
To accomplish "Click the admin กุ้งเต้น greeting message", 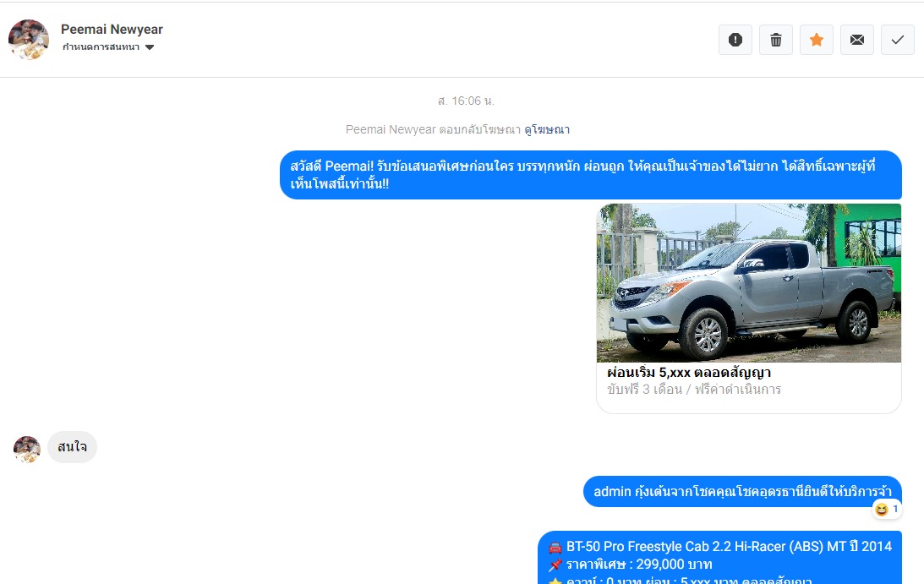I will click(742, 492).
